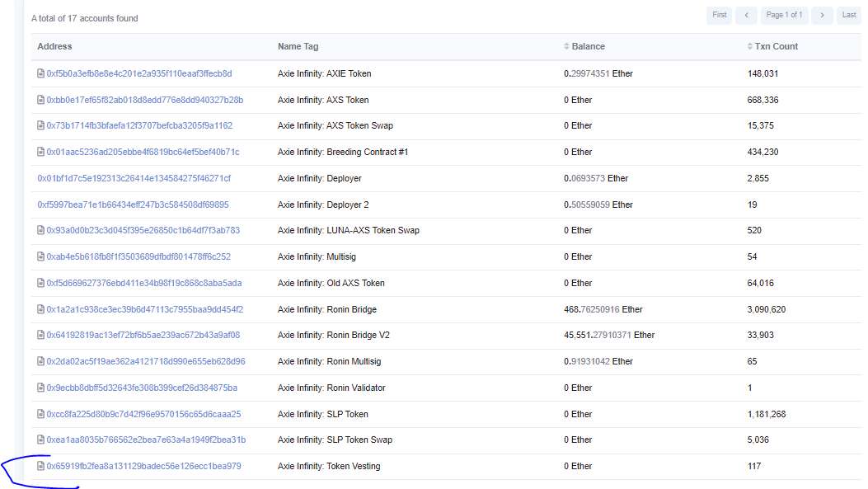Select txn count '668,336'
Screen dimensions: 868x489
(762, 100)
